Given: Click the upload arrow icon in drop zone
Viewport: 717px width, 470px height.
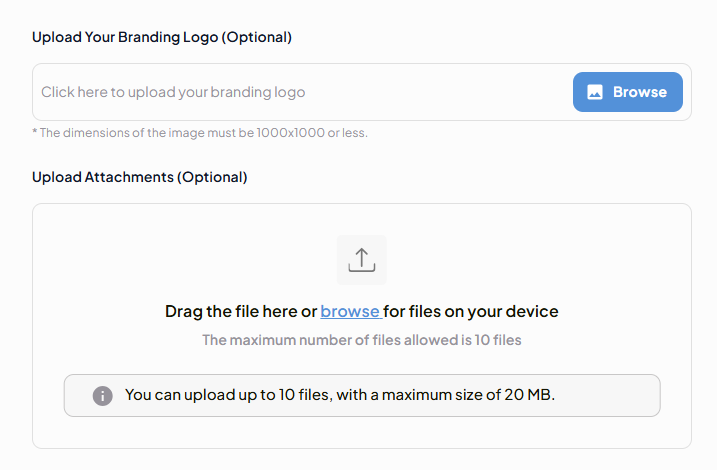Looking at the screenshot, I should pos(361,260).
